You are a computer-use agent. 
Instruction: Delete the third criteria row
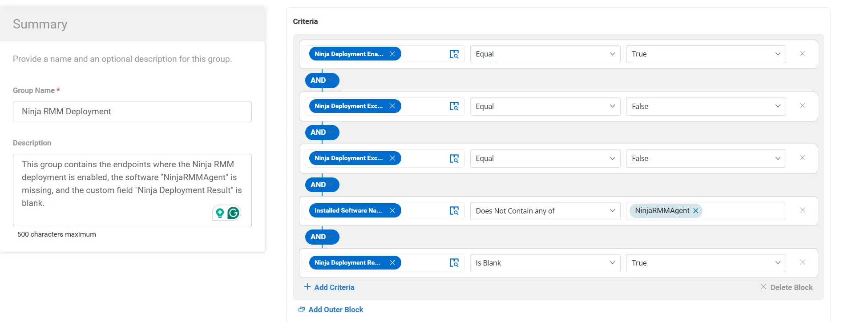803,157
